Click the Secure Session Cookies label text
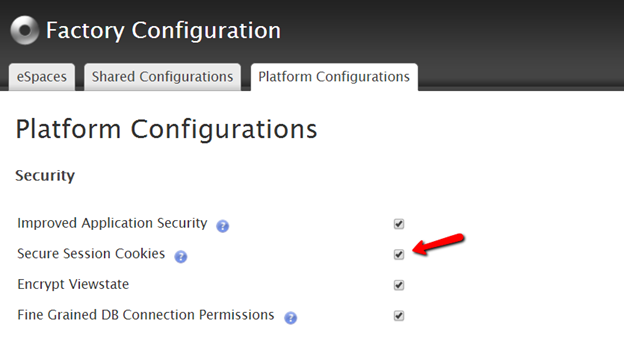The image size is (624, 362). coord(91,254)
